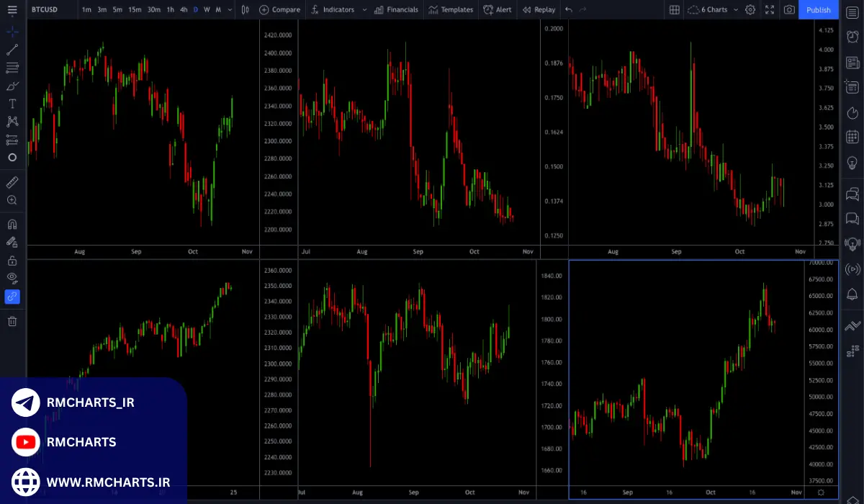Open the 6 Charts layout dropdown
Screen dimensions: 864x504
click(x=709, y=9)
